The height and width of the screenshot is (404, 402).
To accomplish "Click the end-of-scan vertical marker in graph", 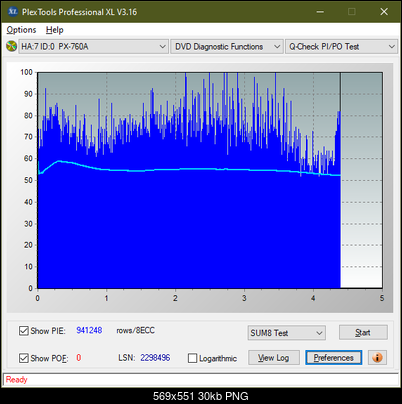I will click(x=340, y=180).
